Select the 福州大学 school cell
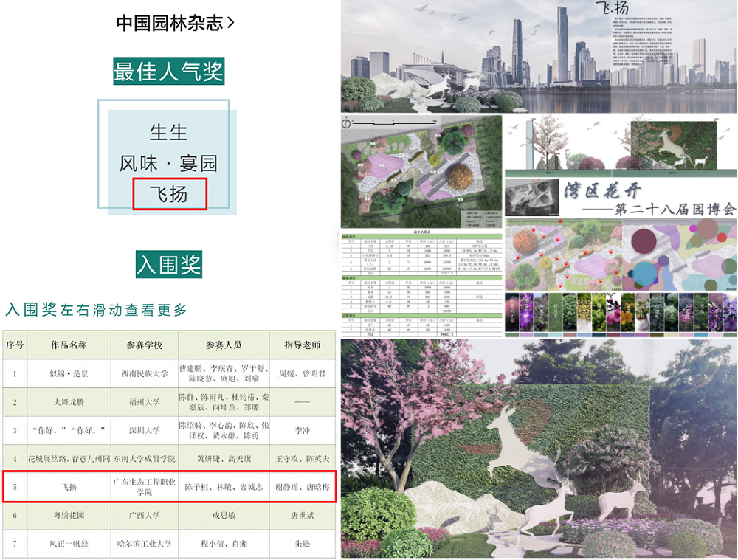 tap(145, 402)
